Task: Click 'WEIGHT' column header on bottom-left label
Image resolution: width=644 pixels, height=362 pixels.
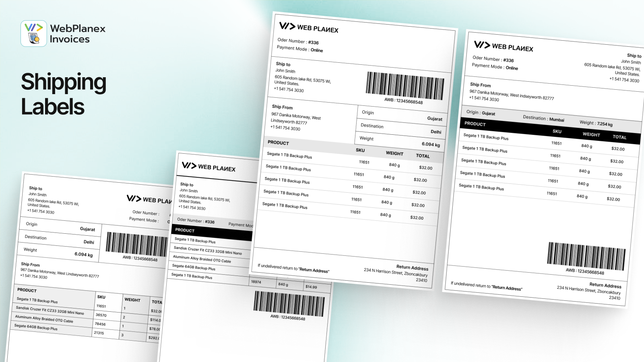Action: (x=132, y=300)
